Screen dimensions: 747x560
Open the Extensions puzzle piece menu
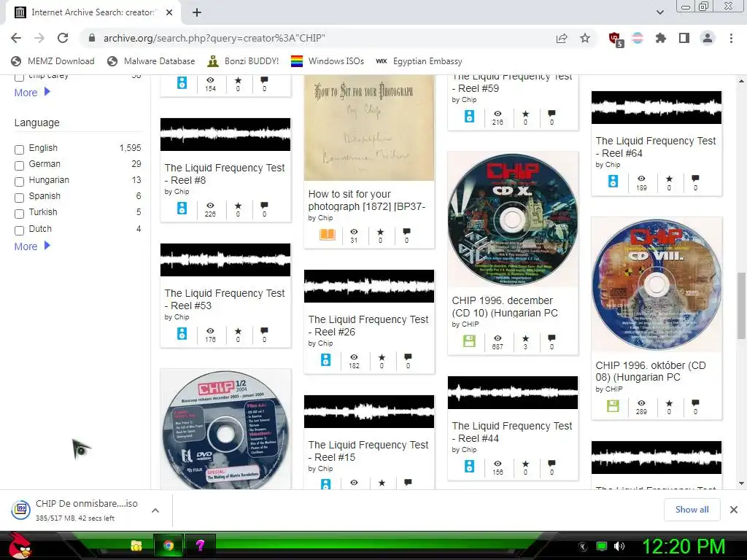click(x=660, y=38)
